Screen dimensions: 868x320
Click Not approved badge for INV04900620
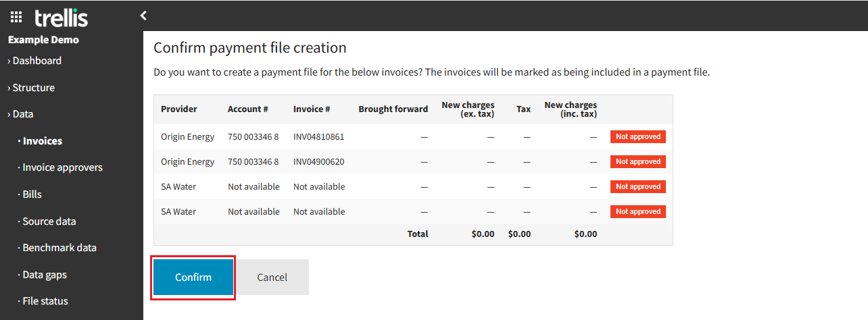[637, 161]
